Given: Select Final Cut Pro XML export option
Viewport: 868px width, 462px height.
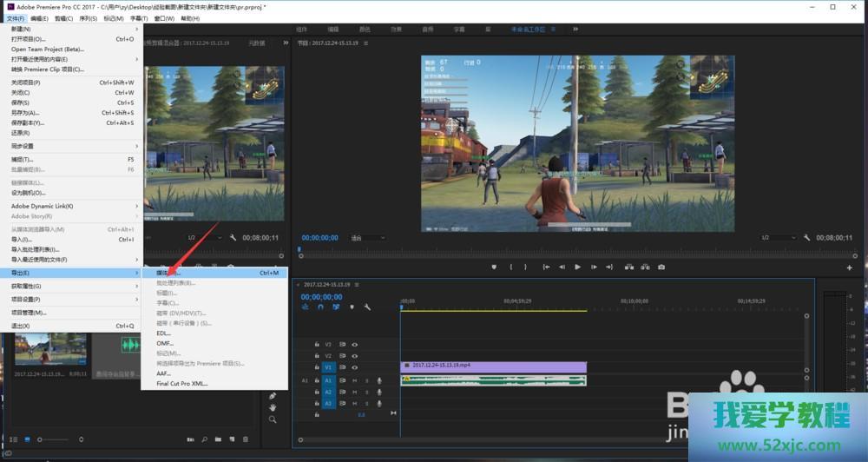Looking at the screenshot, I should tap(182, 383).
